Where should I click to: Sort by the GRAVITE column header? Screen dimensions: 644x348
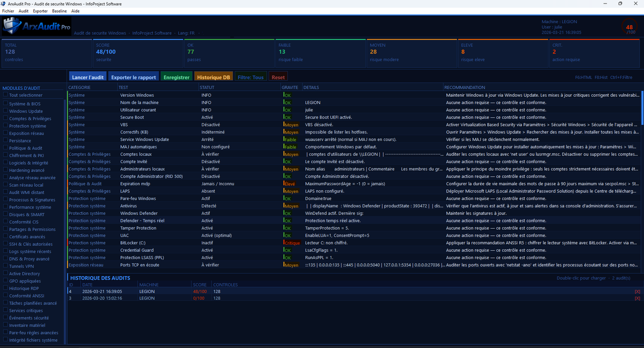point(291,87)
